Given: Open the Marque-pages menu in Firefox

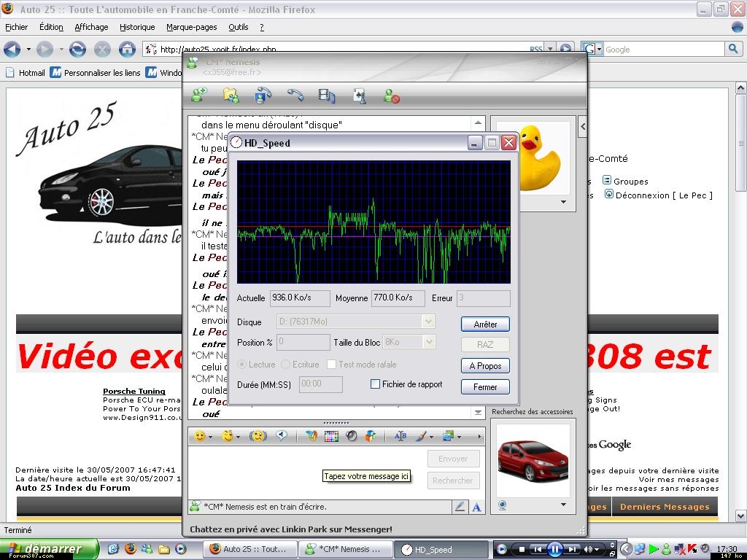Looking at the screenshot, I should (191, 27).
